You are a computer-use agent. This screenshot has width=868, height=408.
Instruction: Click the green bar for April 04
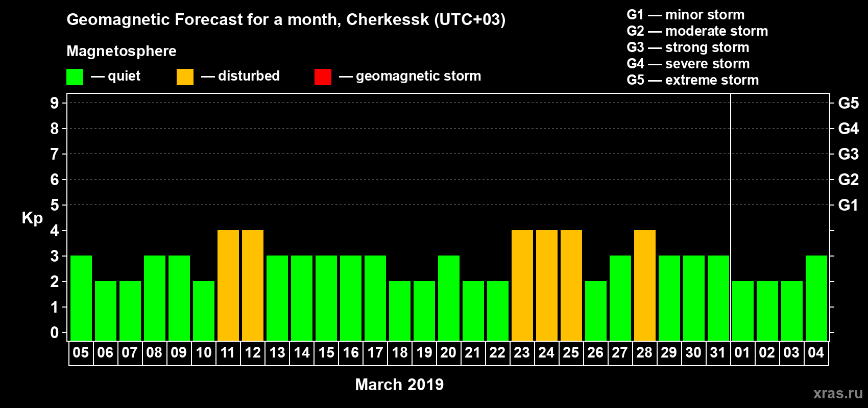[x=816, y=298]
